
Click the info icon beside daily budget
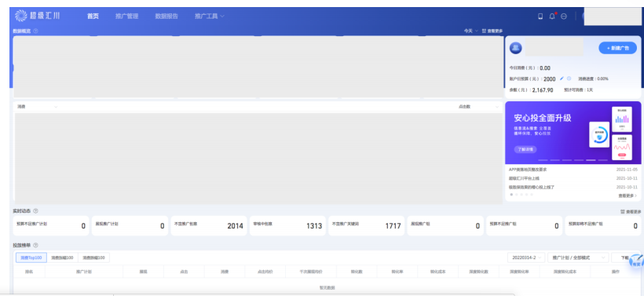[x=569, y=79]
